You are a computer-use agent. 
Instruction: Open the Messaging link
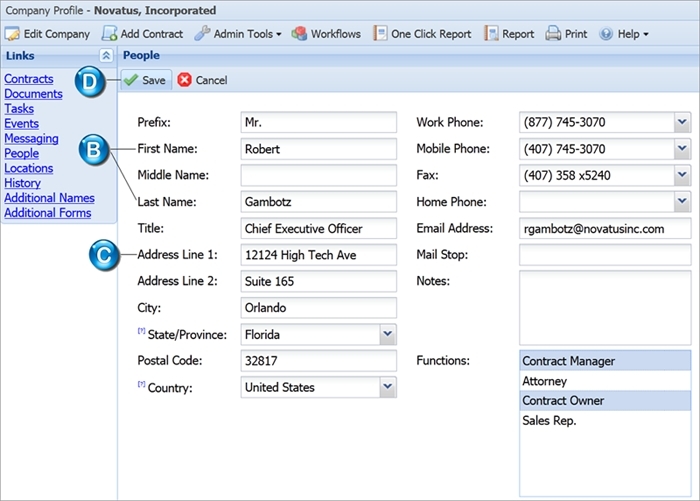(x=31, y=138)
